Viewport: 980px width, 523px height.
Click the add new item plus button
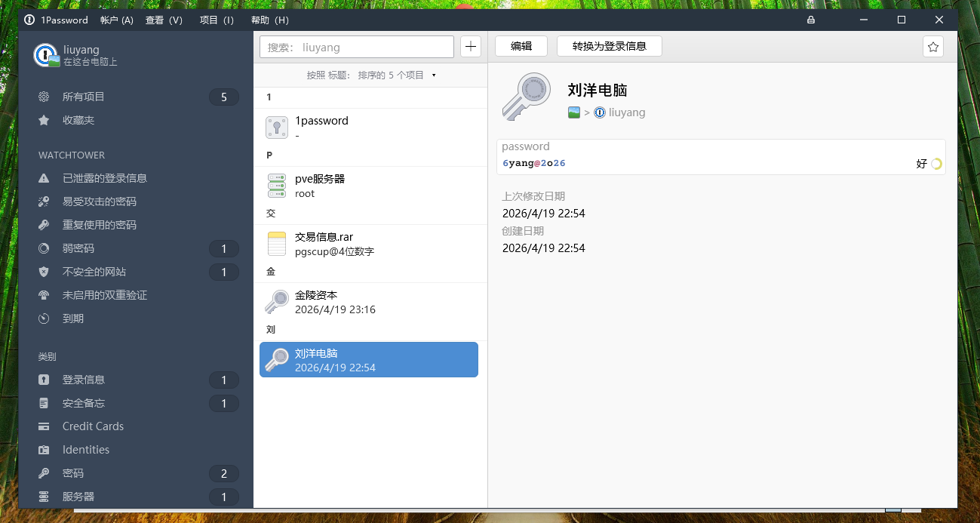pyautogui.click(x=471, y=47)
